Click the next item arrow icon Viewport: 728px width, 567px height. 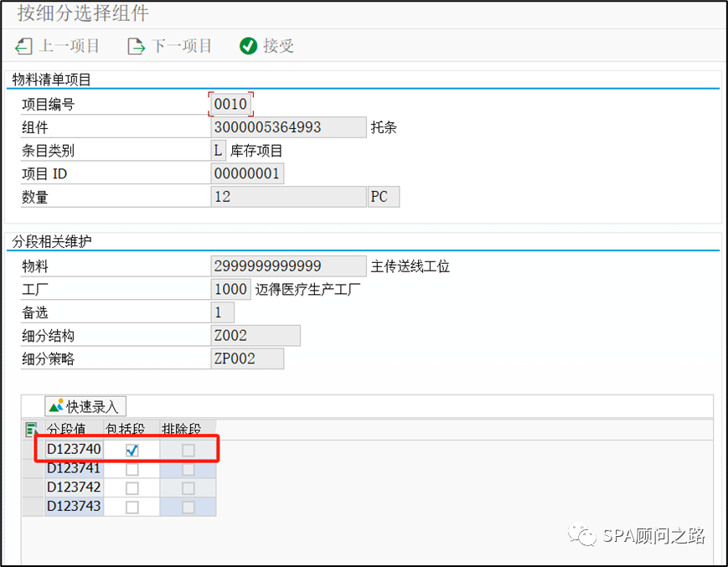point(136,46)
